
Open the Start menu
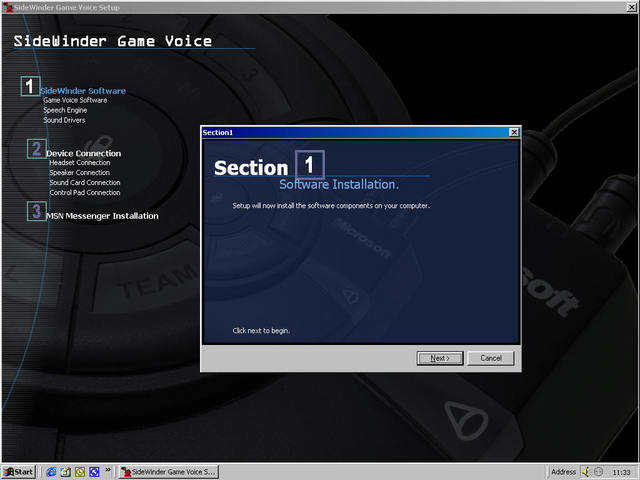(x=18, y=472)
